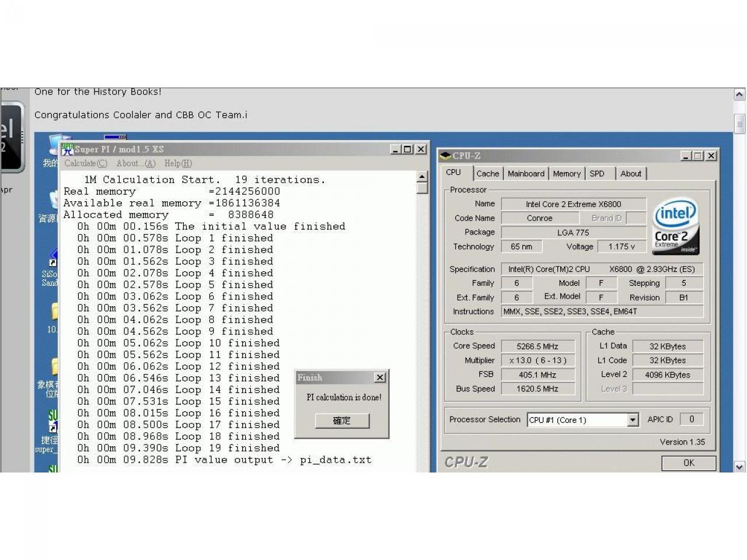Viewport: 747px width, 560px height.
Task: Click the Ext. Family value 6
Action: 516,297
